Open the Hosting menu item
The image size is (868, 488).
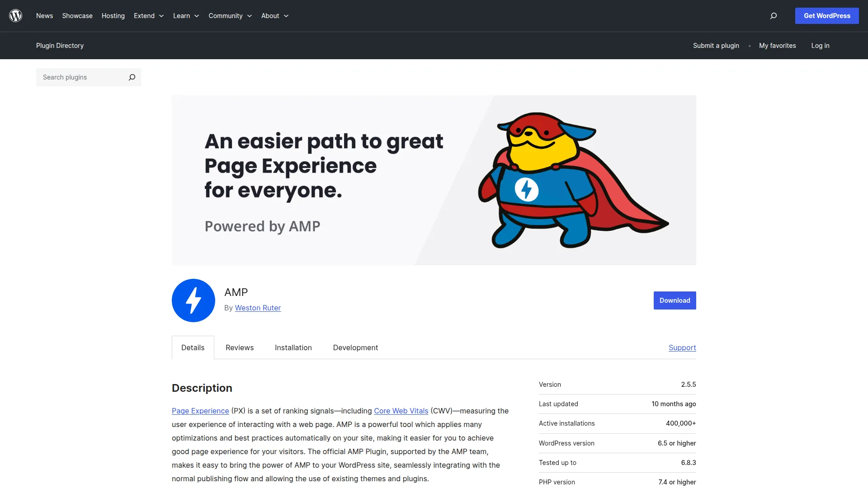pyautogui.click(x=113, y=16)
